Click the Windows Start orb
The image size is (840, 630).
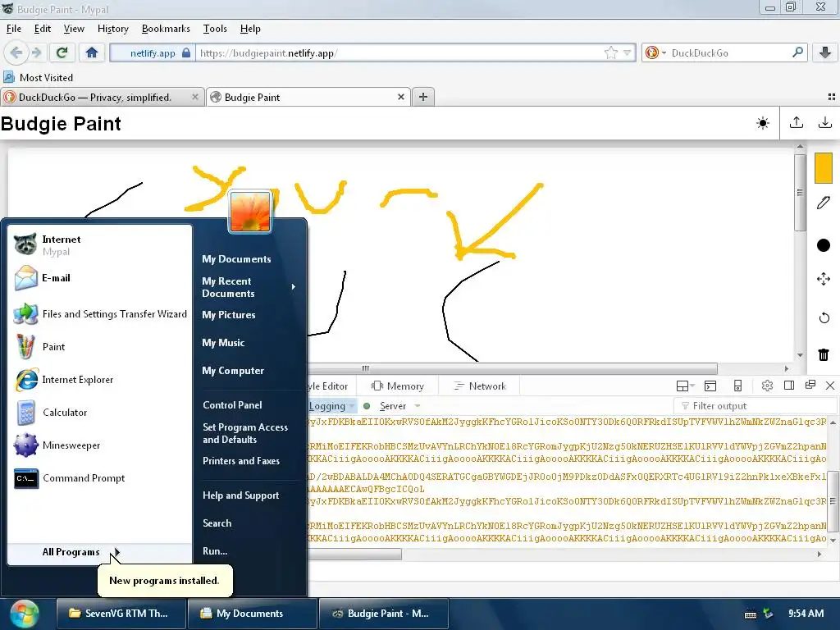[x=24, y=614]
